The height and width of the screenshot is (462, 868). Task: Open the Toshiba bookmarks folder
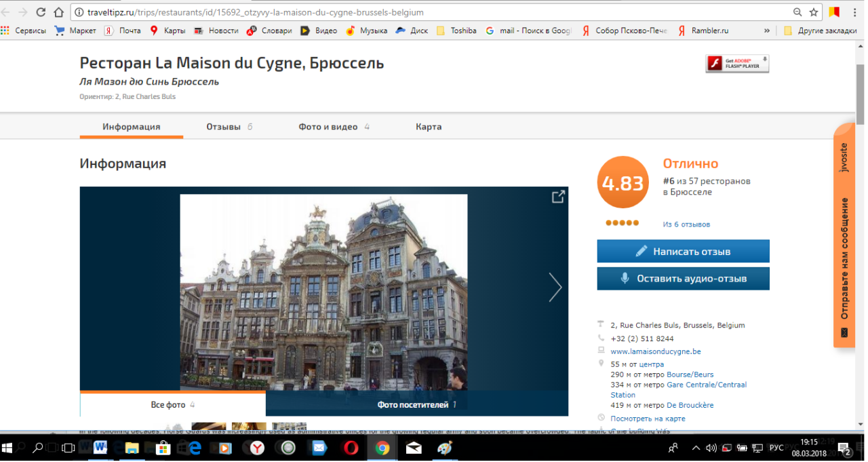[x=456, y=31]
